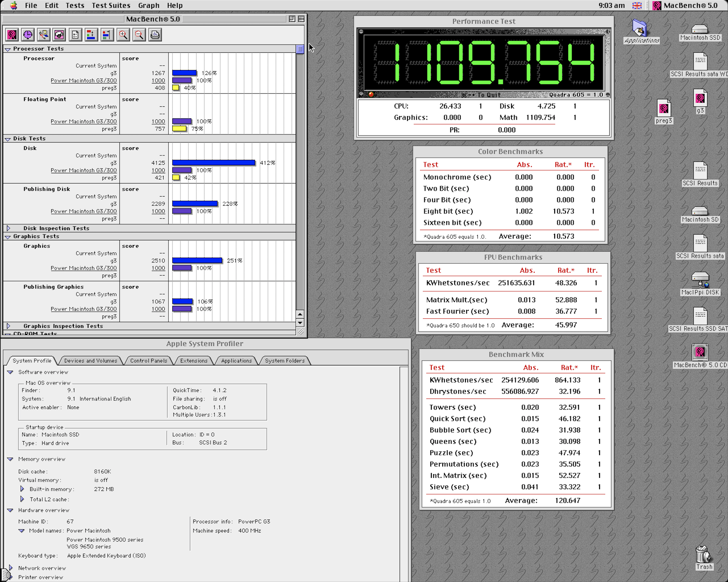The height and width of the screenshot is (582, 728).
Task: Click the Power Macintosh G3/300 processor link
Action: coord(83,80)
